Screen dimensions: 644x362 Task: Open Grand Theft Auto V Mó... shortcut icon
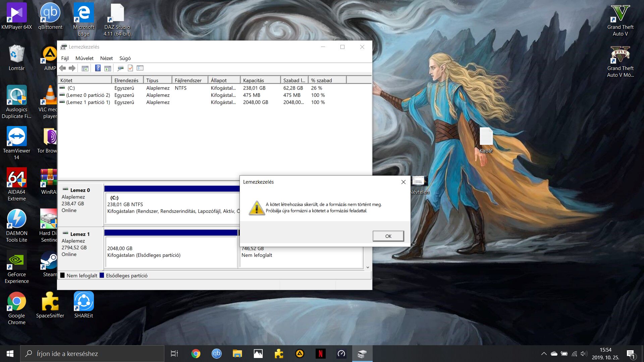point(620,61)
